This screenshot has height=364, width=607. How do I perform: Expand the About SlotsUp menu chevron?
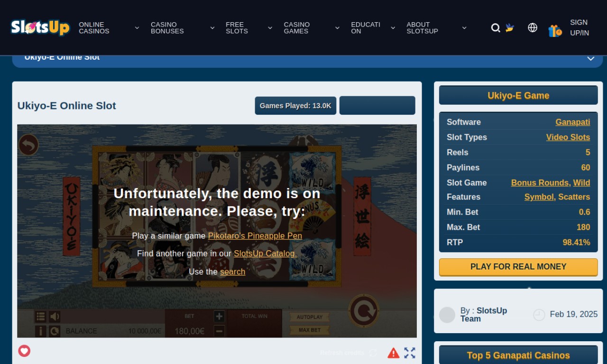pos(464,28)
